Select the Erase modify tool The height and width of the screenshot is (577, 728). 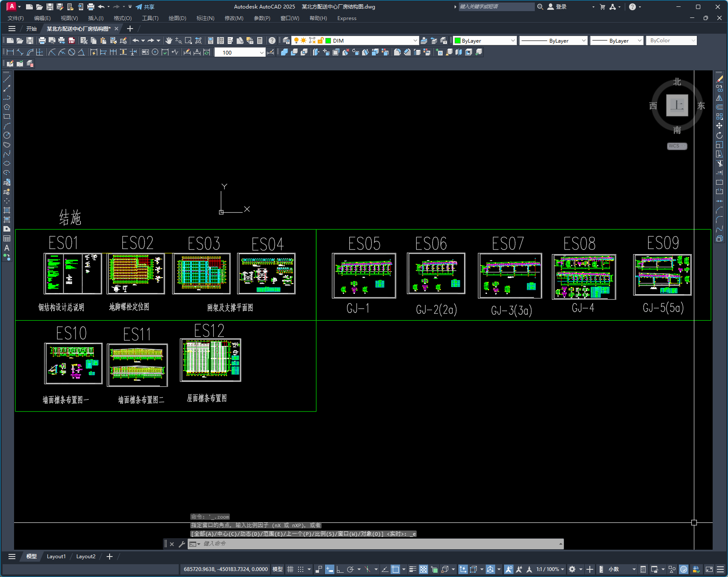[x=719, y=79]
